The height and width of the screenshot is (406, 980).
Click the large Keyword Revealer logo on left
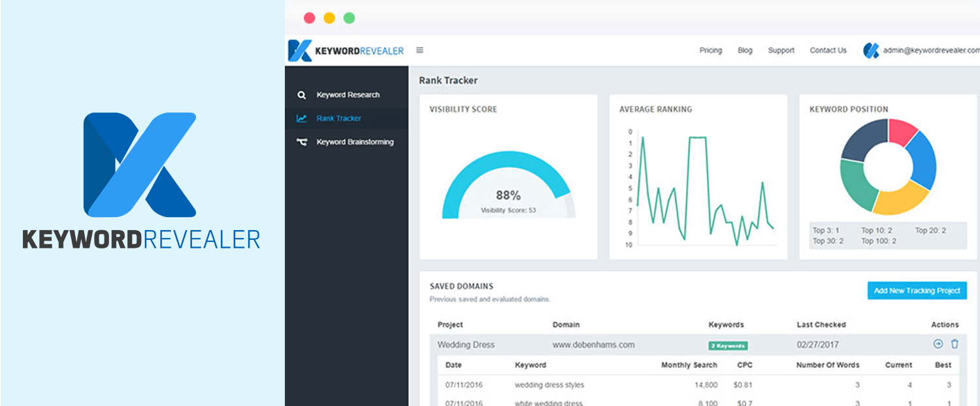click(x=141, y=181)
